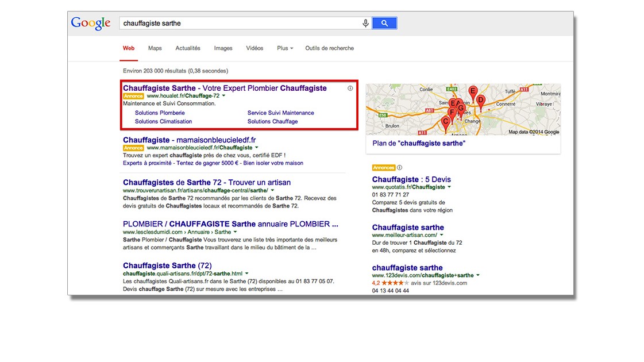Open Solutions Plomberie sitelink

point(160,113)
